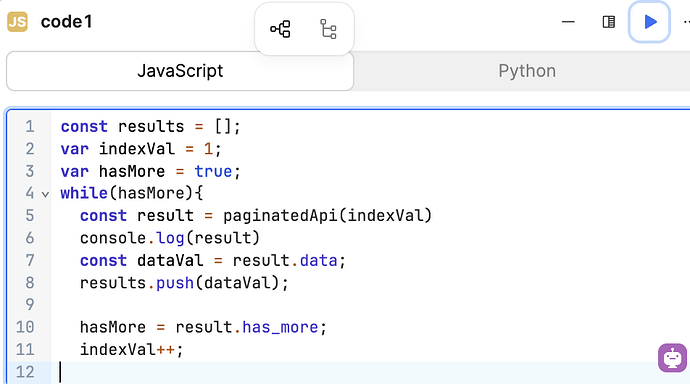Viewport: 690px width, 384px height.
Task: Click line number 4 in gutter
Action: pyautogui.click(x=29, y=193)
